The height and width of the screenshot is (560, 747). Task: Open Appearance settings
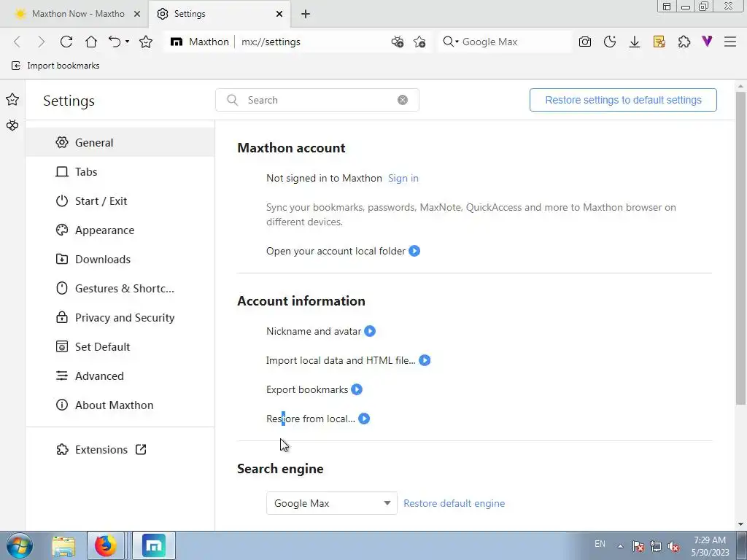pyautogui.click(x=120, y=230)
